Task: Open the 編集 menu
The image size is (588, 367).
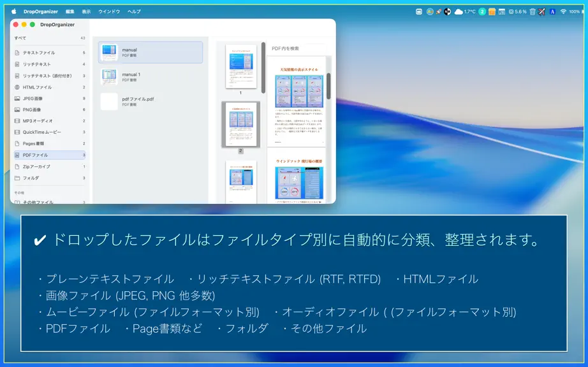Action: (70, 11)
